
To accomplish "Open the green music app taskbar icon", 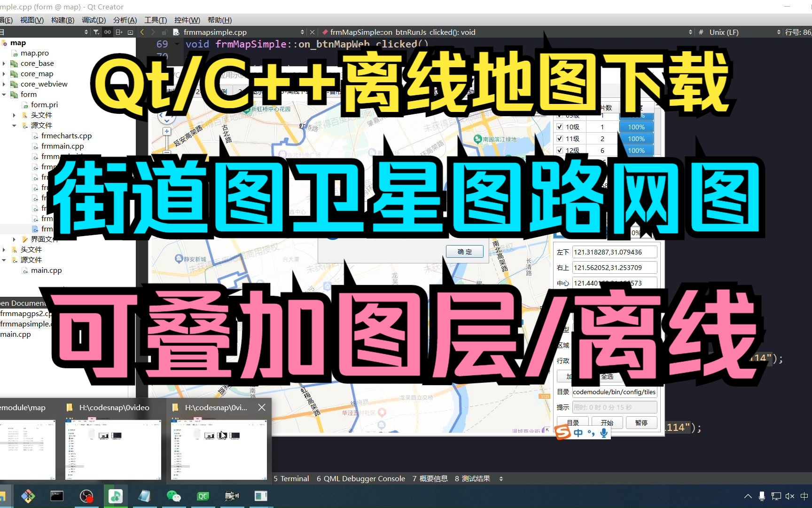I will 116,496.
